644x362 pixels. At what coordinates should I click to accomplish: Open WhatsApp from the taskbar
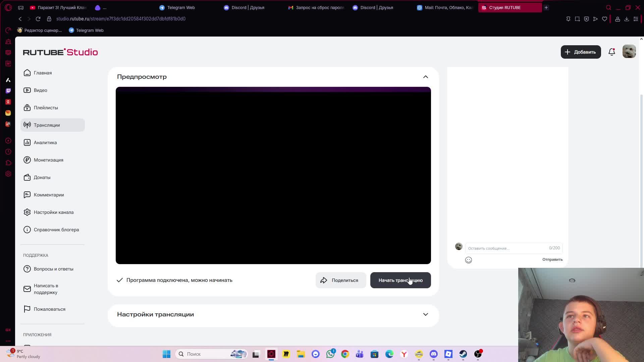click(x=330, y=354)
